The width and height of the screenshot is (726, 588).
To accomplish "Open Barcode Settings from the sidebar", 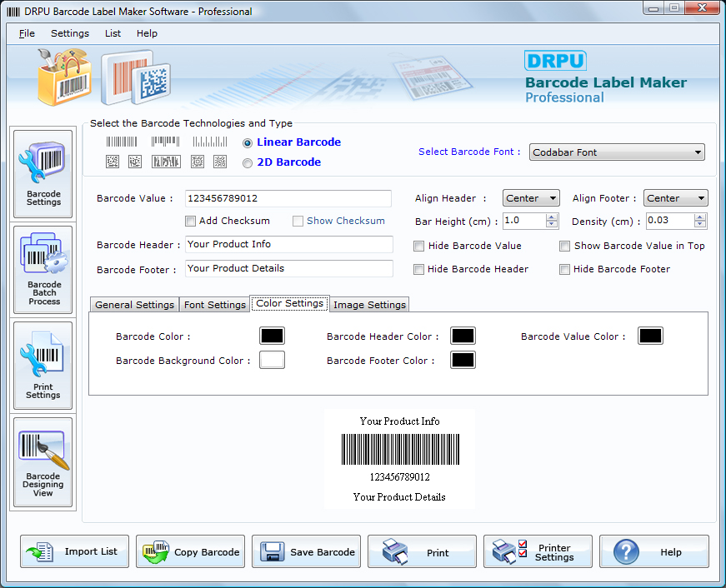I will tap(43, 173).
